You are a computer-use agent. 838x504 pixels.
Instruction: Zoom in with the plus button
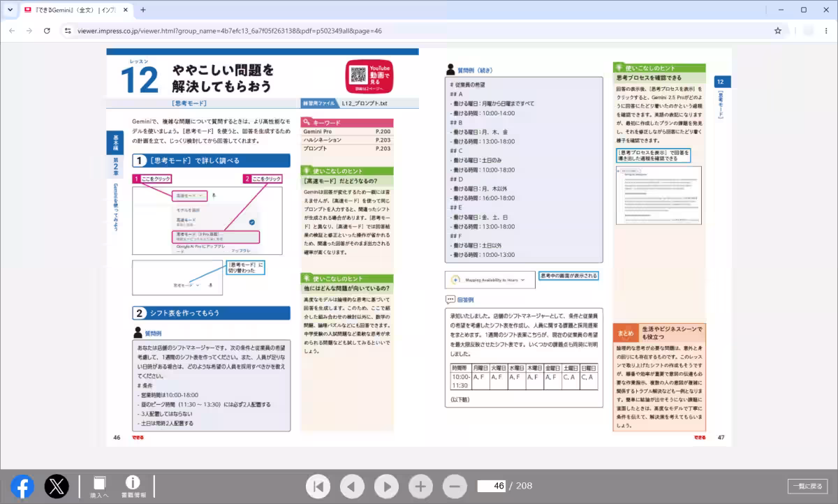click(420, 486)
